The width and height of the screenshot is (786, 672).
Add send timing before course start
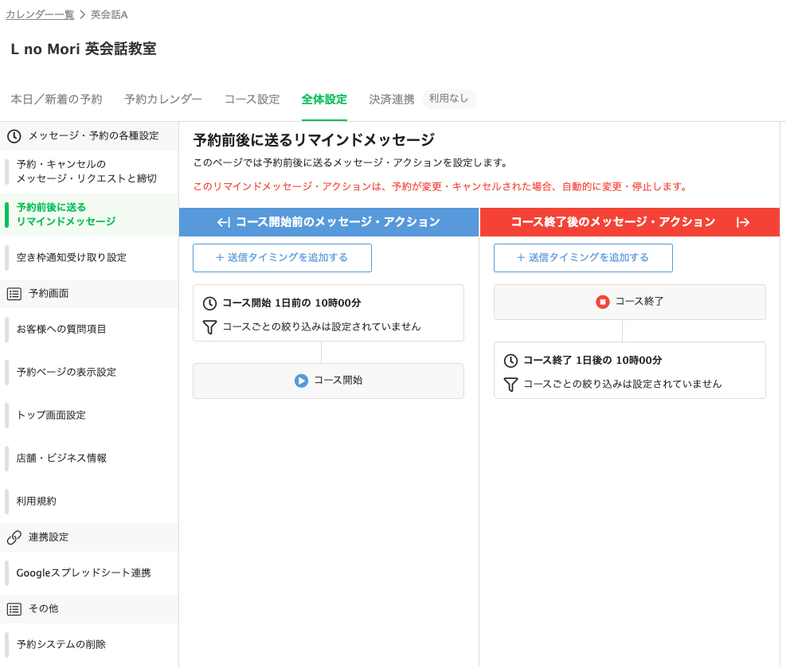point(282,258)
